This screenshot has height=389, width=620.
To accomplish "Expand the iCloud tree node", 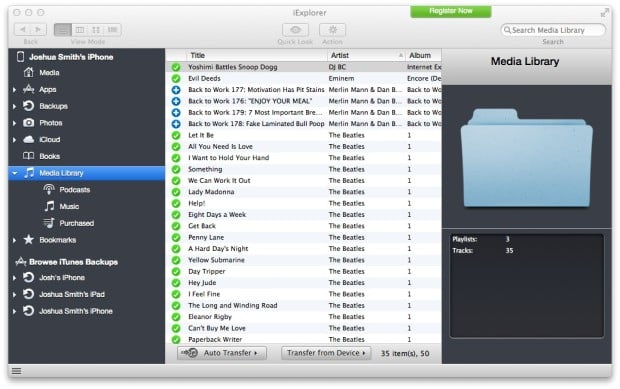I will coord(14,140).
